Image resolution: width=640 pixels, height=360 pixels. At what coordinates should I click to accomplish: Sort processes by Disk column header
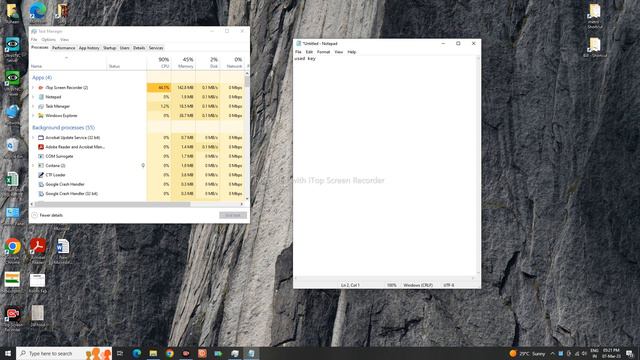[208, 62]
